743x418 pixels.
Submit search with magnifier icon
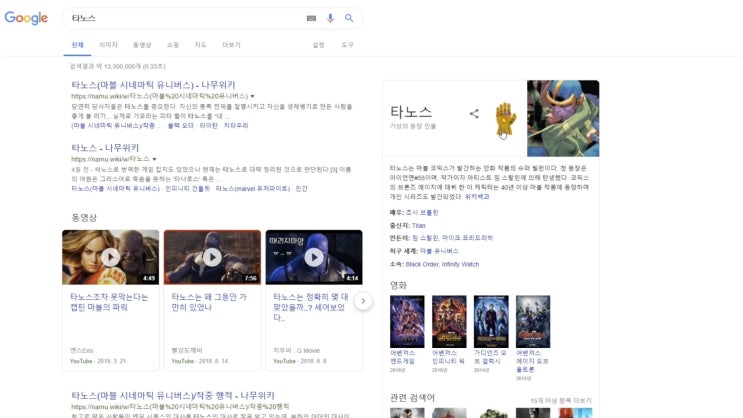coord(349,18)
